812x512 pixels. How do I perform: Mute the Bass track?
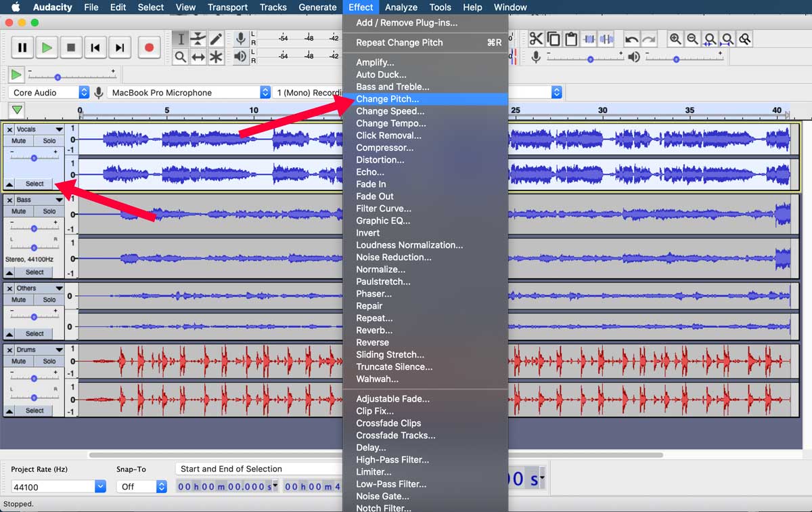(x=19, y=211)
